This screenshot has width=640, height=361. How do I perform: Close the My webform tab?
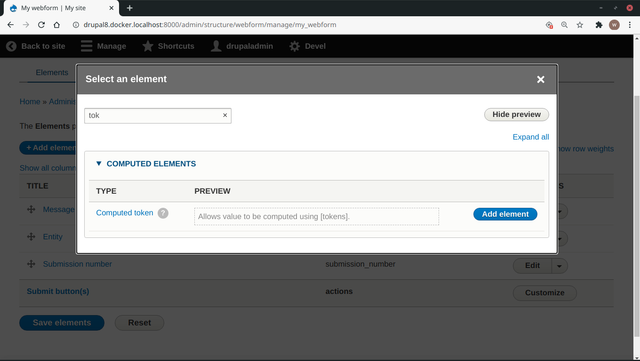(x=111, y=8)
